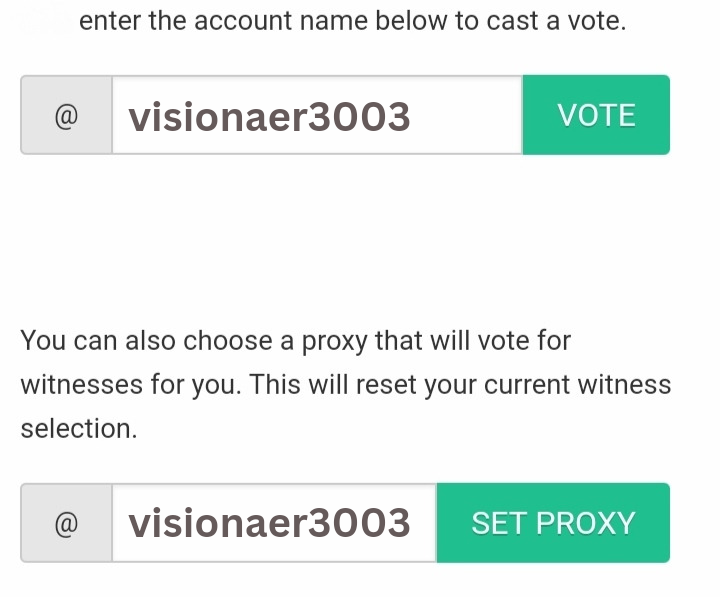Click the word "enter" at the top
The image size is (720, 597).
109,21
